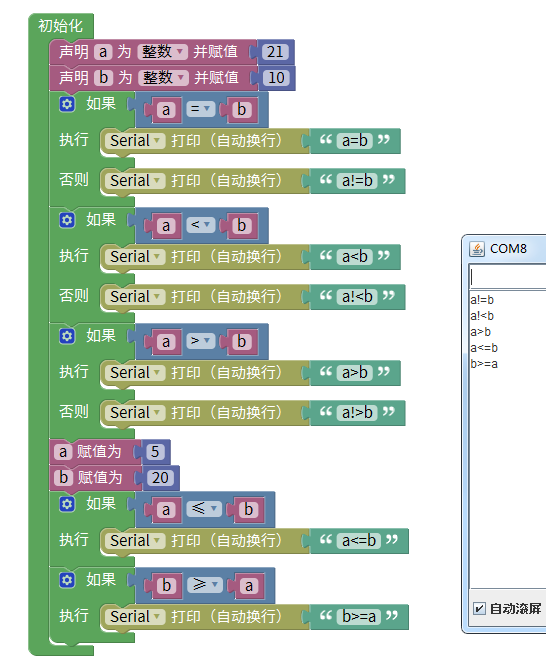Screen dimensions: 546x663
Task: Click the Java icon in the COM8 title bar
Action: click(477, 249)
